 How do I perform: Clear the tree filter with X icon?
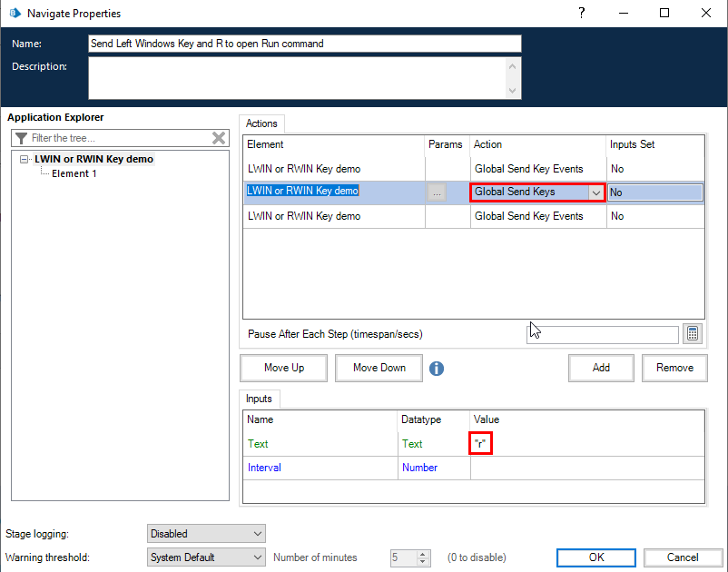click(219, 138)
